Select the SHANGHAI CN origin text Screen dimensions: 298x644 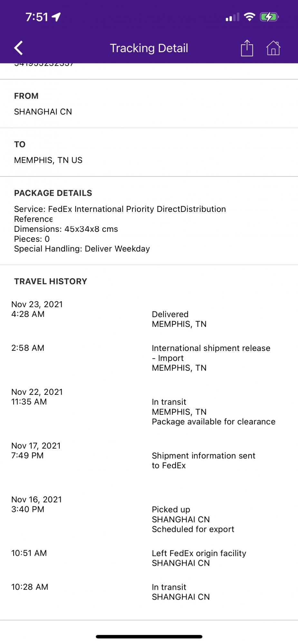(x=43, y=112)
